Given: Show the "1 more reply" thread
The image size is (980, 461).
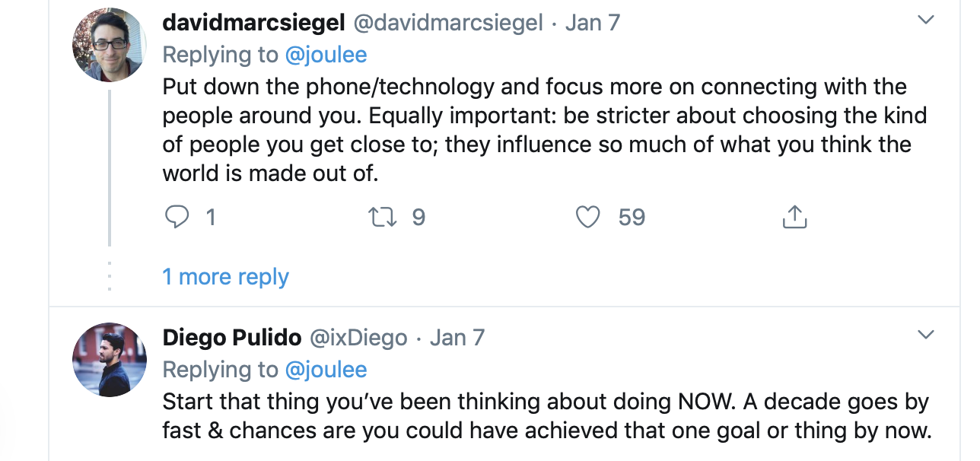Looking at the screenshot, I should [225, 277].
